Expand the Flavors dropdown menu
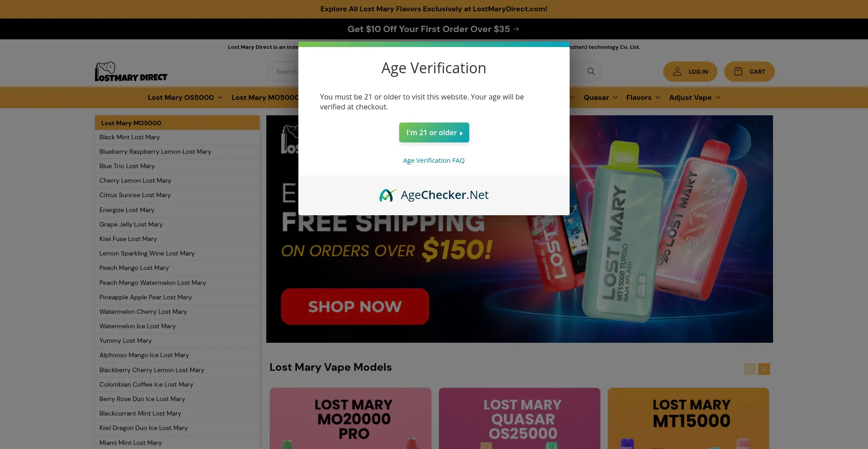Image resolution: width=868 pixels, height=449 pixels. [x=643, y=98]
